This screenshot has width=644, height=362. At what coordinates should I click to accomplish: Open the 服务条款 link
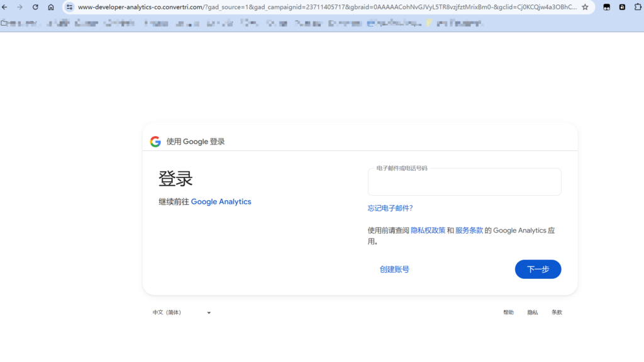(469, 230)
